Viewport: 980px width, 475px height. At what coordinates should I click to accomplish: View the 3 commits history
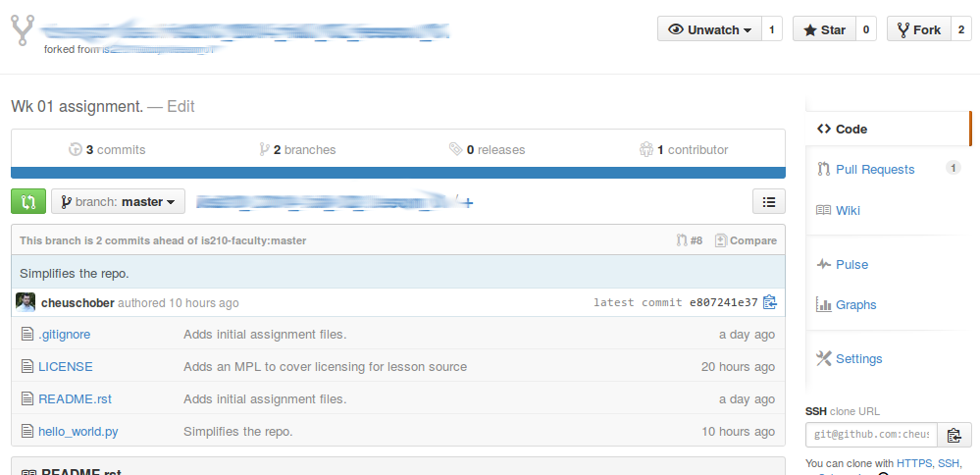[x=107, y=149]
